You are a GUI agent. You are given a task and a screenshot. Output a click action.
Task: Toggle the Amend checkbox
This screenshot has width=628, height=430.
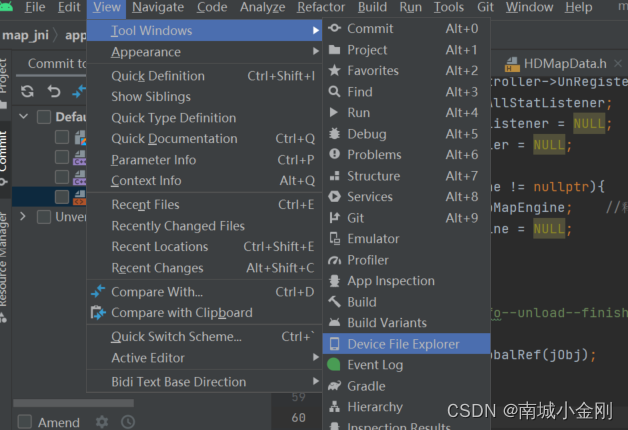[x=25, y=422]
